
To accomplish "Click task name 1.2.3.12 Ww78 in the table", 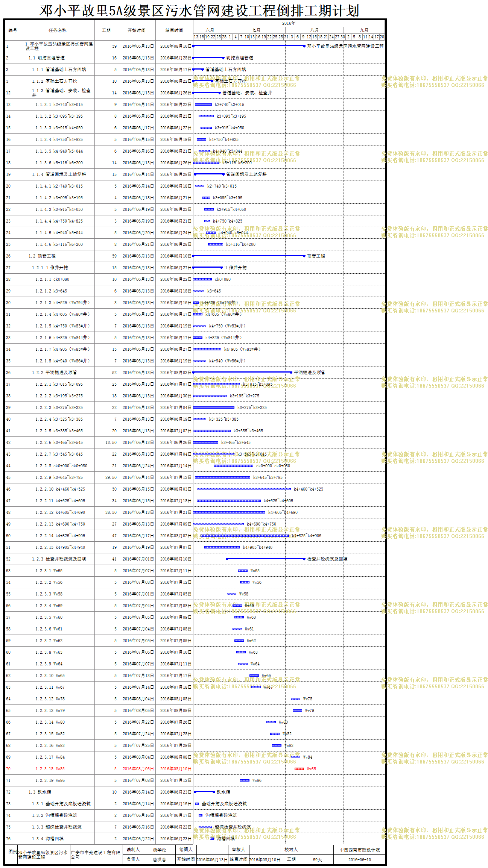I will tap(50, 699).
